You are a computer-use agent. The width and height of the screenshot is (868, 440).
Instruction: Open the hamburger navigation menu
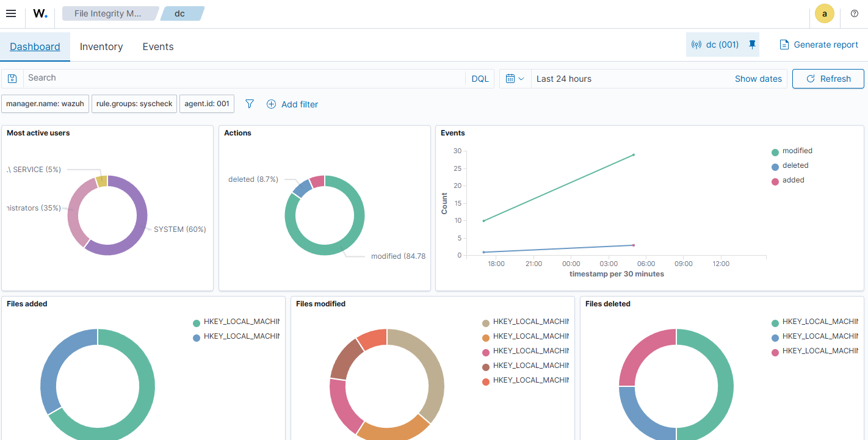[x=11, y=13]
